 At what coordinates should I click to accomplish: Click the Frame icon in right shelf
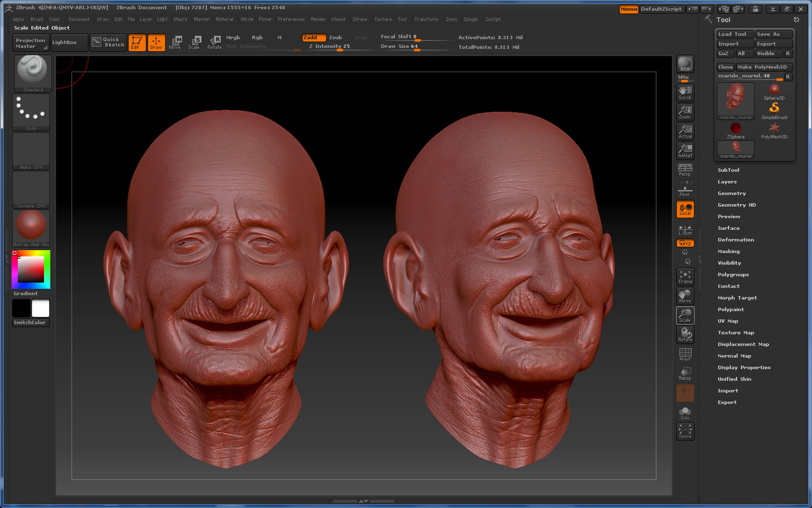coord(685,277)
